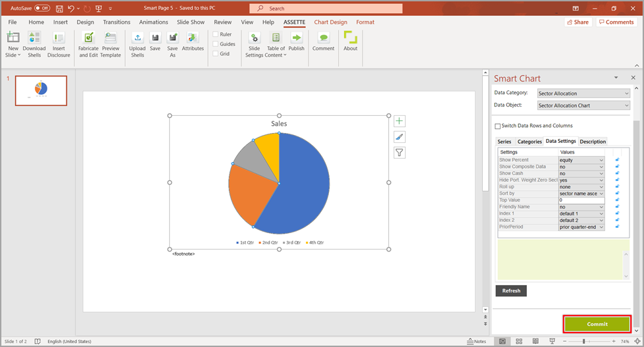Click the Share button

[x=578, y=22]
